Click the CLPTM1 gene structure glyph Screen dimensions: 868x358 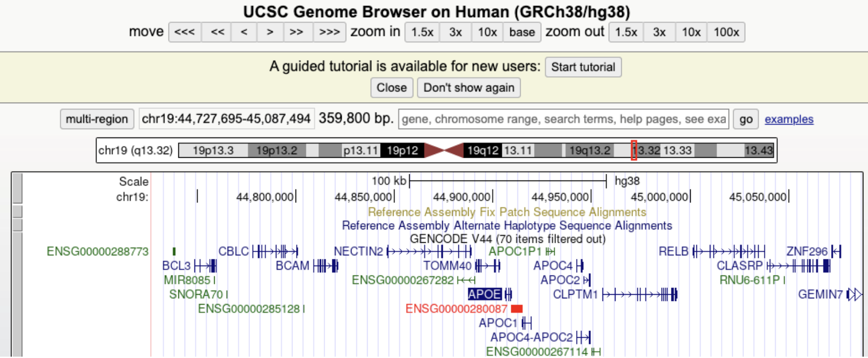[640, 295]
